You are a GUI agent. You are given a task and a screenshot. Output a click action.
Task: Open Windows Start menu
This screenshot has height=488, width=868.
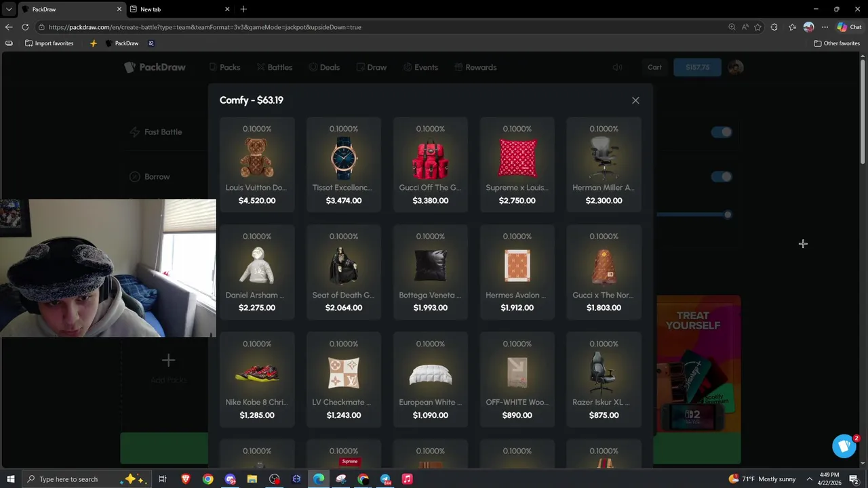tap(10, 479)
